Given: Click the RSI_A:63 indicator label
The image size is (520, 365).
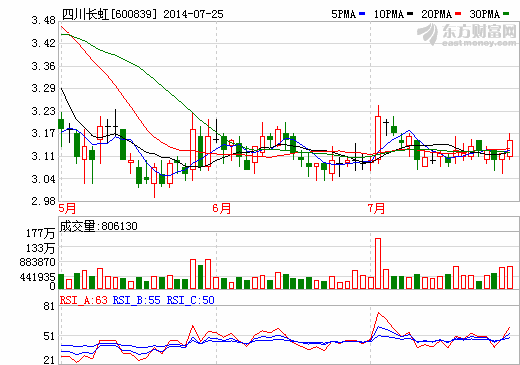Looking at the screenshot, I should click(x=84, y=300).
